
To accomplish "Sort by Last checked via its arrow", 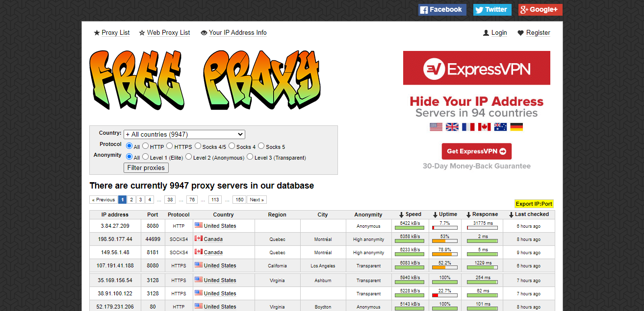I will pos(511,214).
